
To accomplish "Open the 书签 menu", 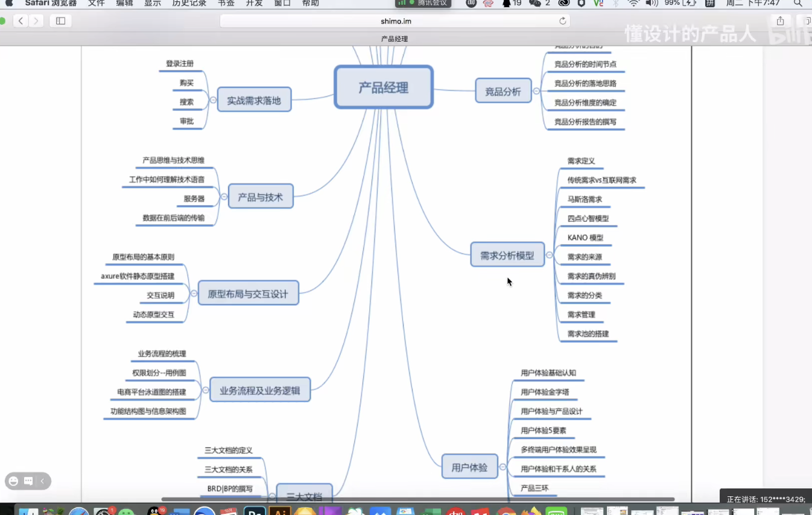I will 226,3.
